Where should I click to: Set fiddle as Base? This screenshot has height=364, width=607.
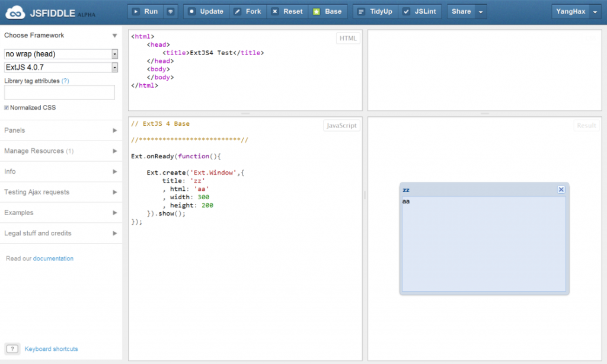click(327, 12)
